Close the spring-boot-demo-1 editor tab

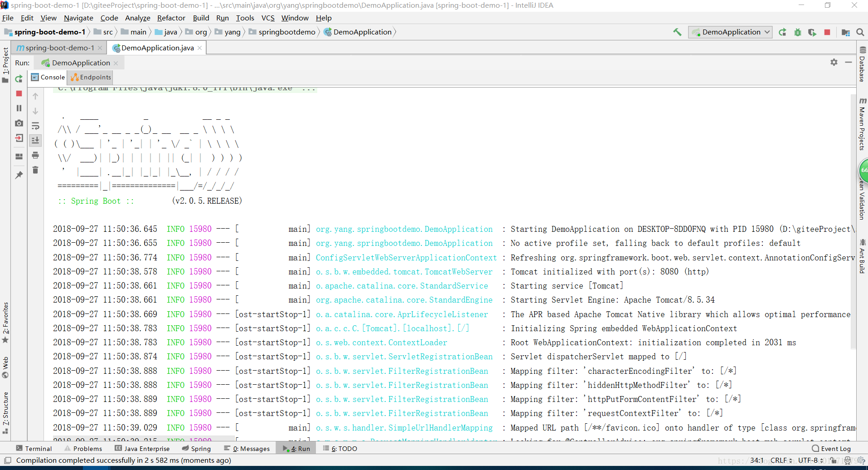click(x=100, y=48)
